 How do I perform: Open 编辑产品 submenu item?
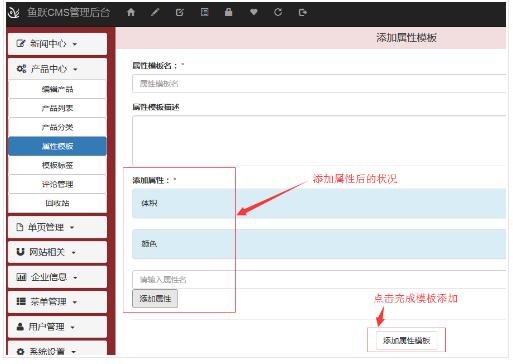pyautogui.click(x=57, y=89)
